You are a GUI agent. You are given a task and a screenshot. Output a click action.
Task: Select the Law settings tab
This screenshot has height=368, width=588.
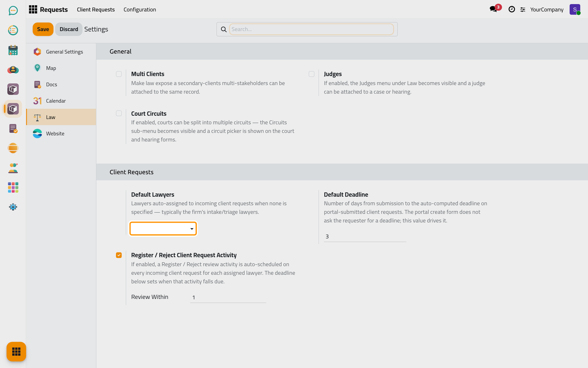[61, 117]
